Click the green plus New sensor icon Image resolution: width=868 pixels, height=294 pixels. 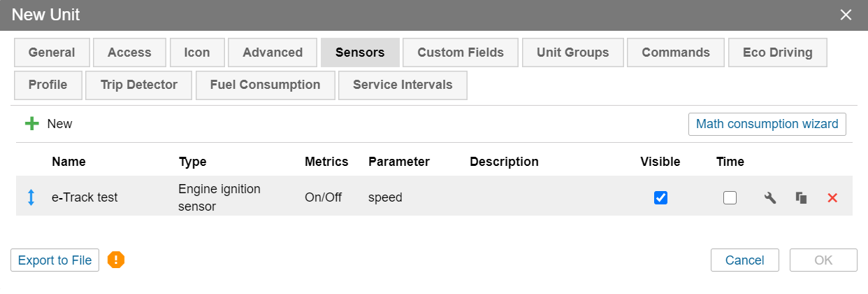pyautogui.click(x=32, y=124)
